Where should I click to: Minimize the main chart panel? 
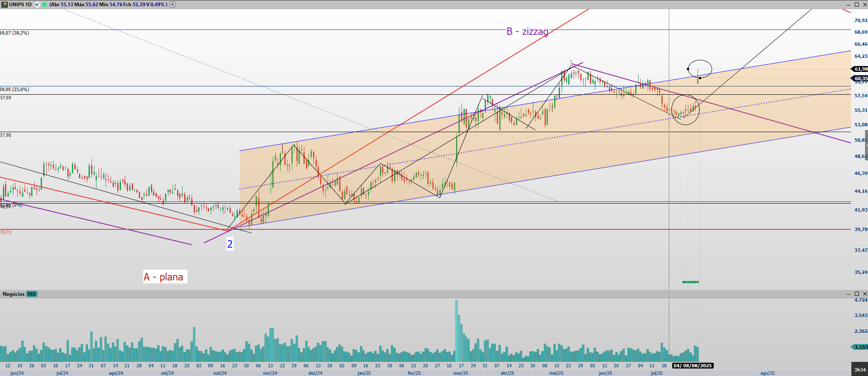point(848,5)
